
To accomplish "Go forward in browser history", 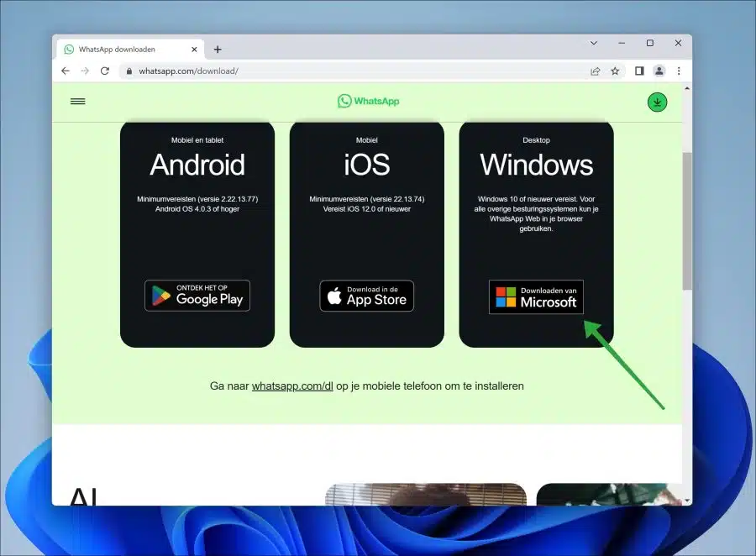I will [85, 71].
